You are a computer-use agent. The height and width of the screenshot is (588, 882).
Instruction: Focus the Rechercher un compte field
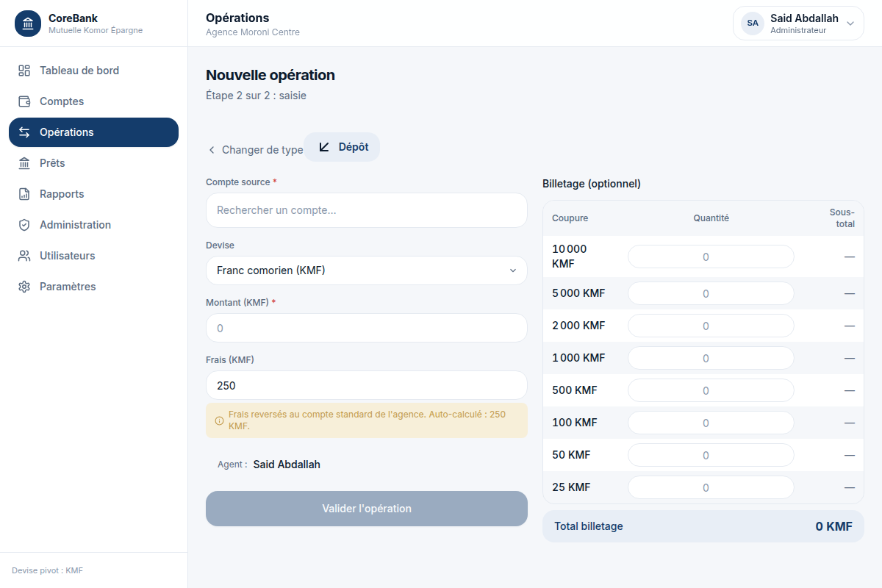pyautogui.click(x=367, y=210)
